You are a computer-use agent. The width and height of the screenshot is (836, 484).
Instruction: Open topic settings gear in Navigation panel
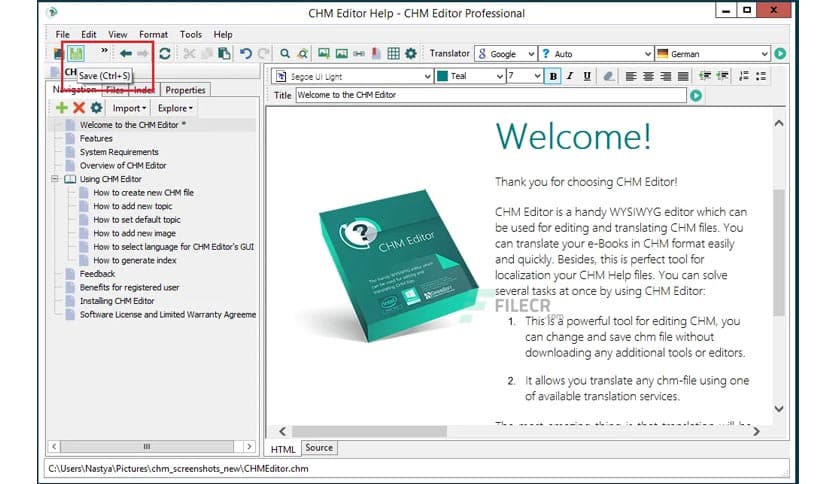[x=96, y=108]
